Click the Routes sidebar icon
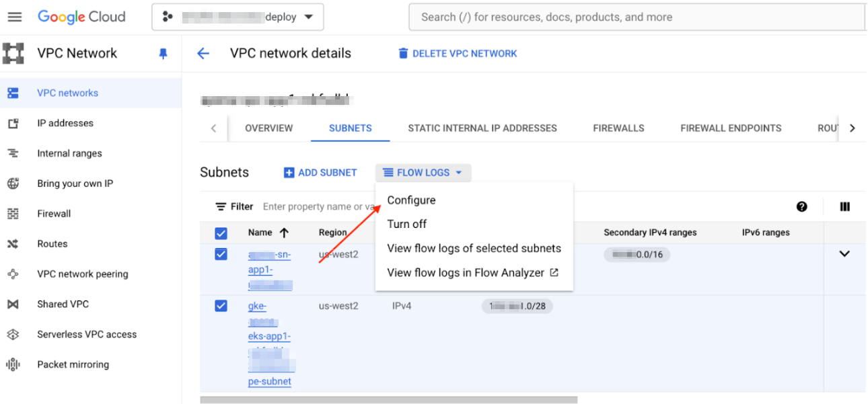 pos(13,244)
